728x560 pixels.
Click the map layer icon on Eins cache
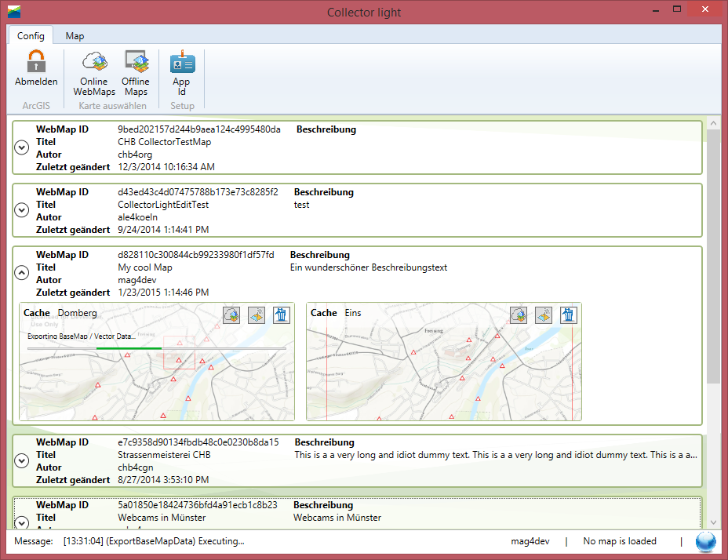click(x=544, y=315)
